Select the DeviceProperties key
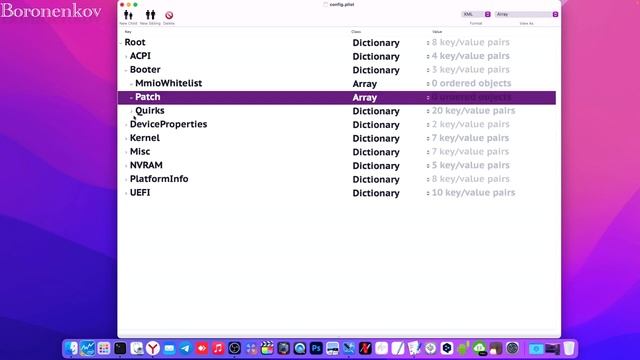640x360 pixels. [168, 124]
